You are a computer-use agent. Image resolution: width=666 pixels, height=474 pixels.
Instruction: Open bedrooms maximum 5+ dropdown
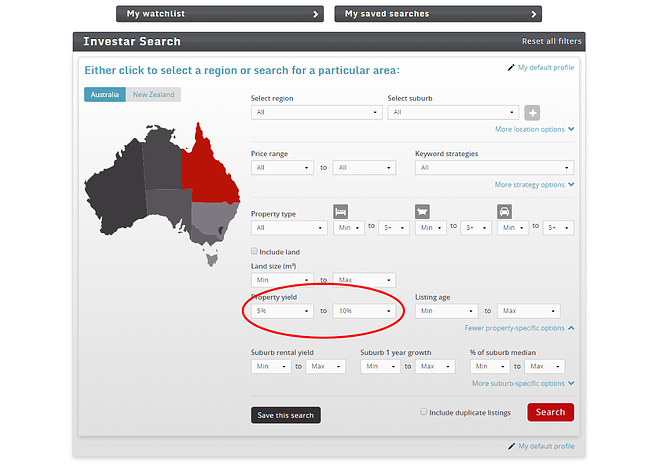coord(394,228)
